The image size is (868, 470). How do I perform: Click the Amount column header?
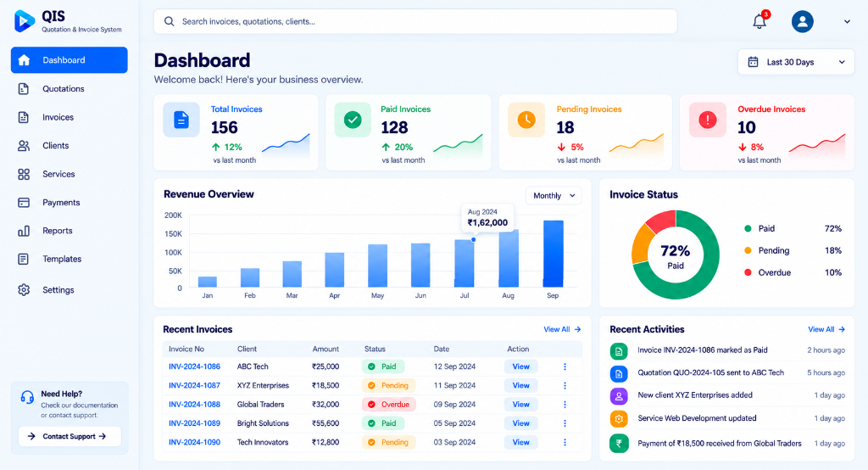pos(325,349)
